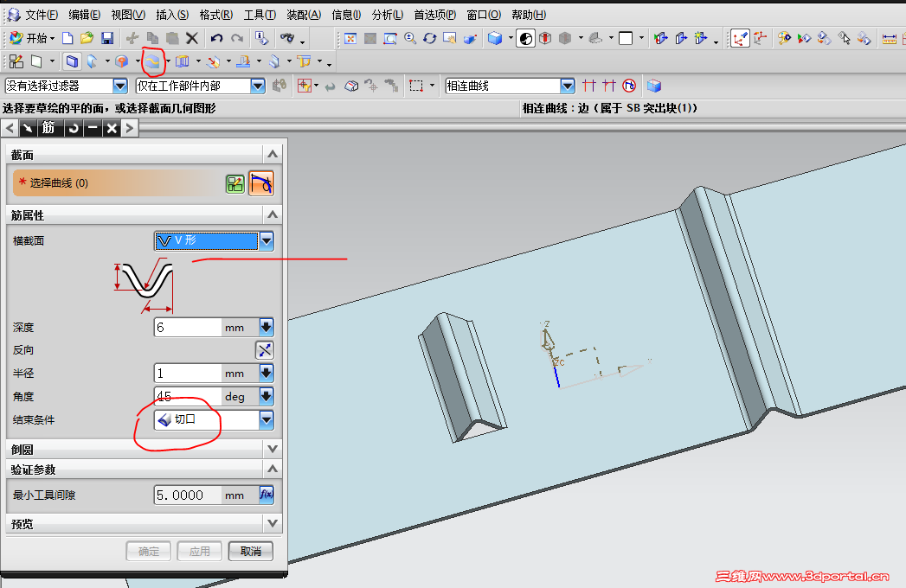
Task: Click the Stop at intersection icon
Action: click(x=588, y=86)
